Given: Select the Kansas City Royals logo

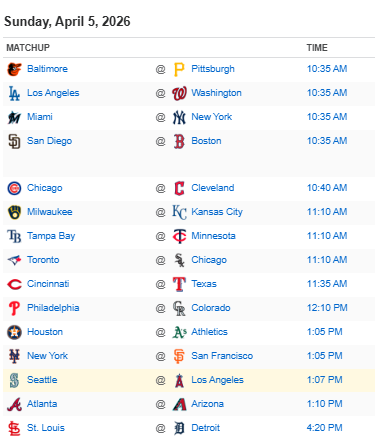Looking at the screenshot, I should [x=179, y=212].
